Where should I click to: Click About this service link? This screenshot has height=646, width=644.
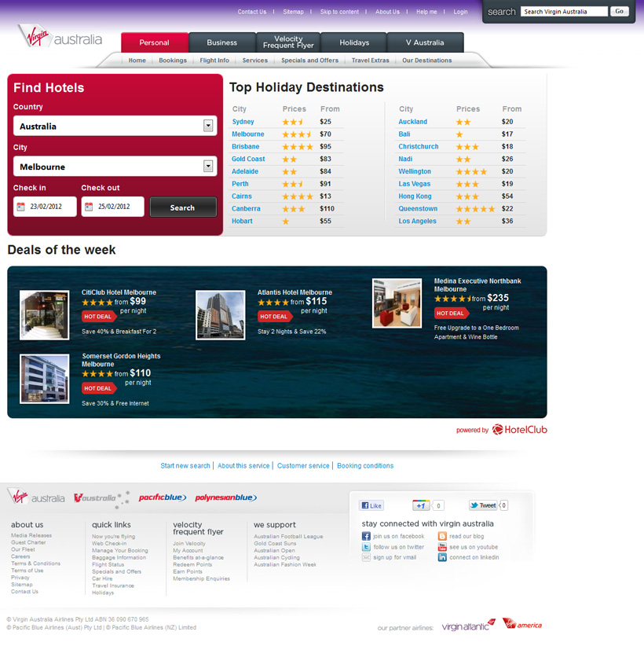pyautogui.click(x=243, y=465)
